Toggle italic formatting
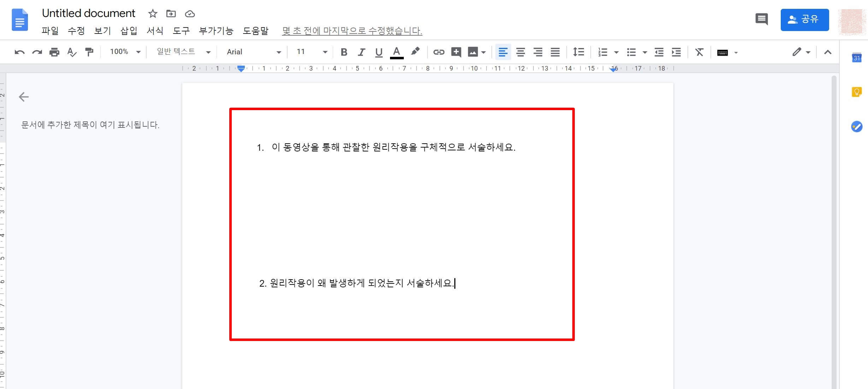The width and height of the screenshot is (868, 389). 361,52
